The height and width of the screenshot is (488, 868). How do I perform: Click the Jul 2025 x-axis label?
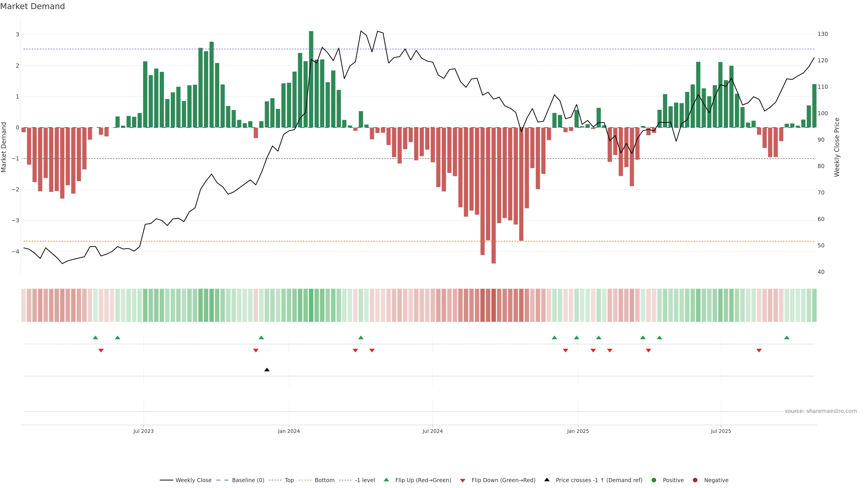[721, 432]
